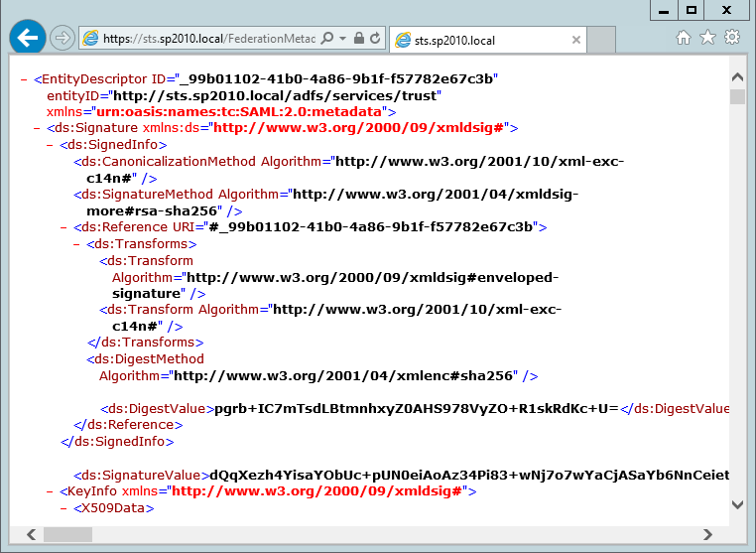Collapse the KeyInfo element
The height and width of the screenshot is (553, 756).
(x=51, y=491)
